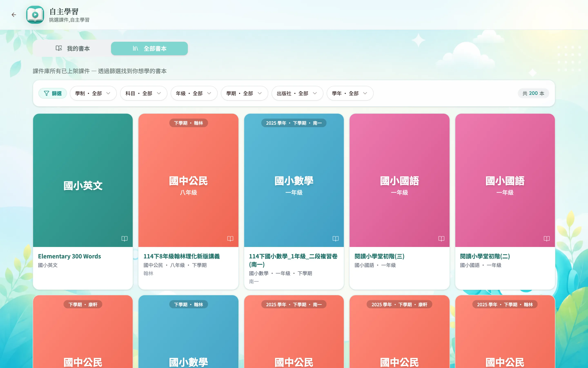The height and width of the screenshot is (368, 588).
Task: Open the 年級 filter dropdown
Action: click(x=194, y=93)
